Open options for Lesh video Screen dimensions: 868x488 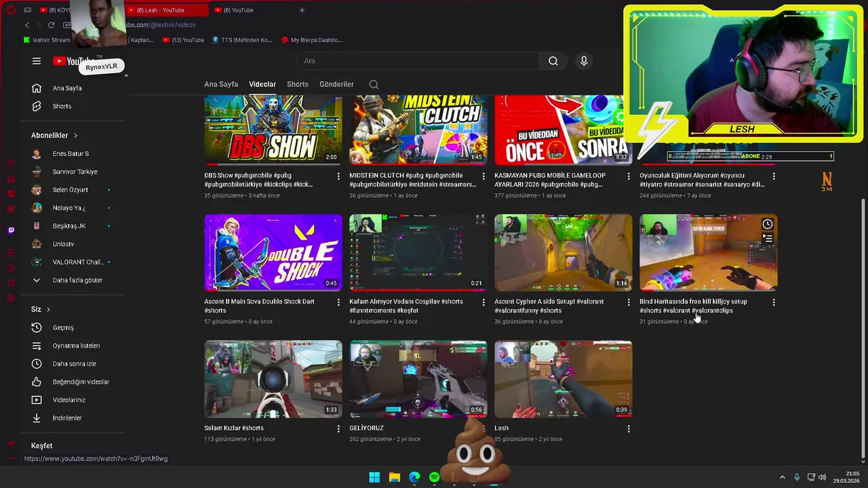coord(629,429)
